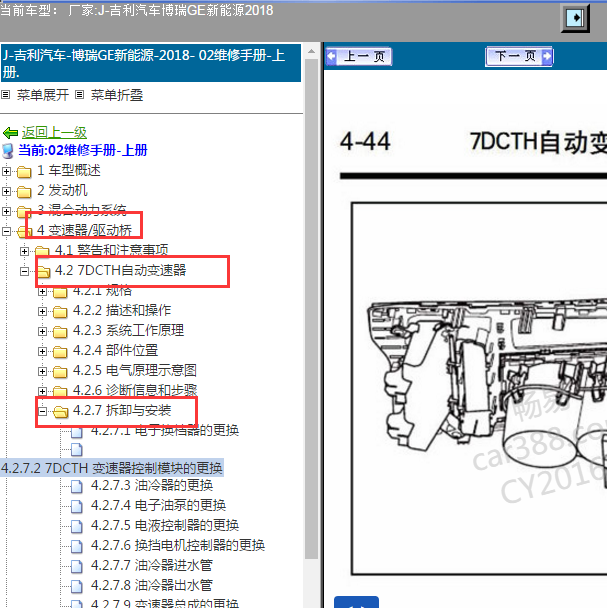Expand the 4.2.2 描述和操作 node
Image resolution: width=607 pixels, height=608 pixels.
42,311
